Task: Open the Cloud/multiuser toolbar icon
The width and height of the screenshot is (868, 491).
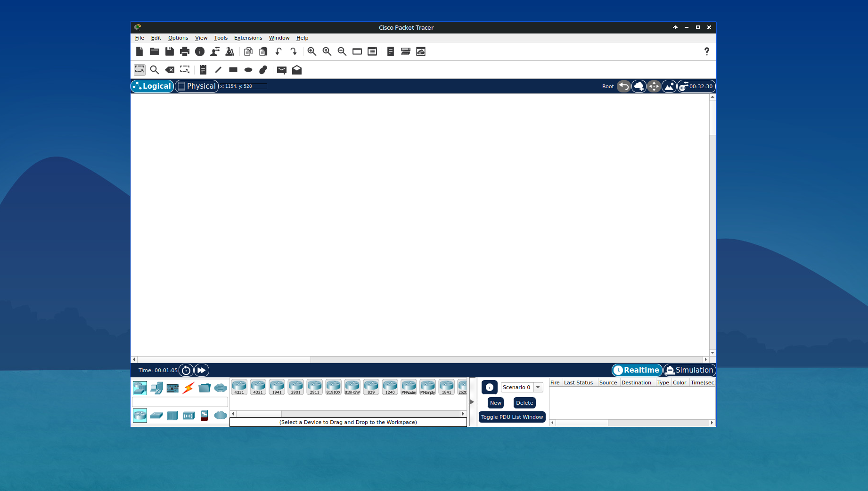Action: [421, 51]
